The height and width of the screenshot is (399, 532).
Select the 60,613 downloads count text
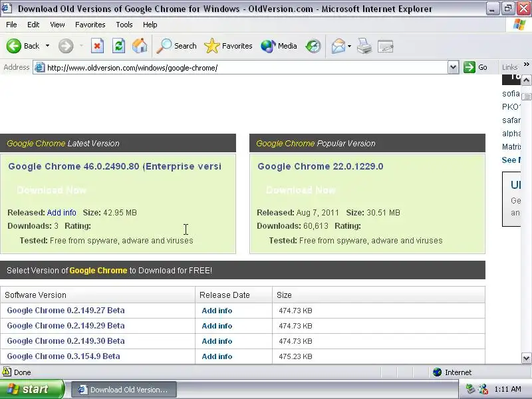(315, 226)
